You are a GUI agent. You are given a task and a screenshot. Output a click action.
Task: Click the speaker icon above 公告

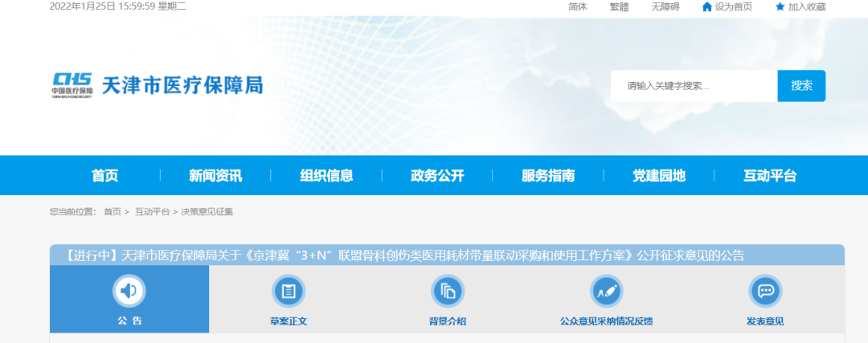129,291
